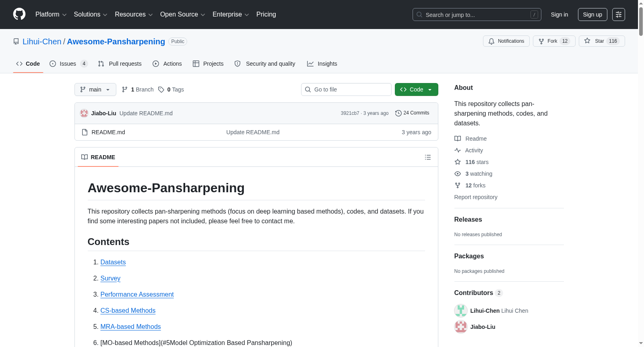Open the Lihui-Chen owner profile link
644x347 pixels.
(42, 42)
